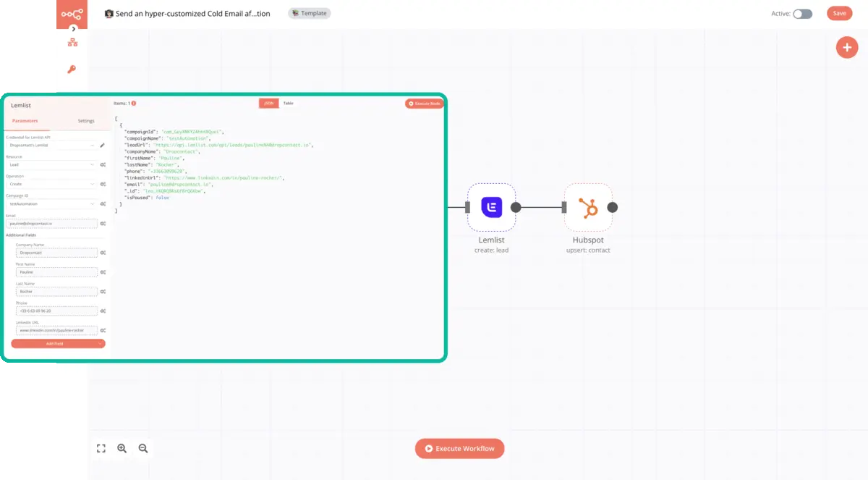Add a node with the plus button
This screenshot has height=480, width=868.
point(846,48)
